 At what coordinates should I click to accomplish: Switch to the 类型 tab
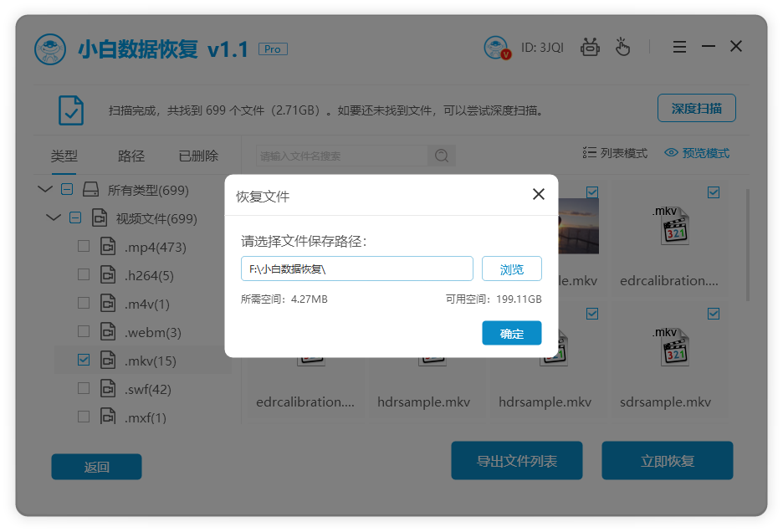64,156
